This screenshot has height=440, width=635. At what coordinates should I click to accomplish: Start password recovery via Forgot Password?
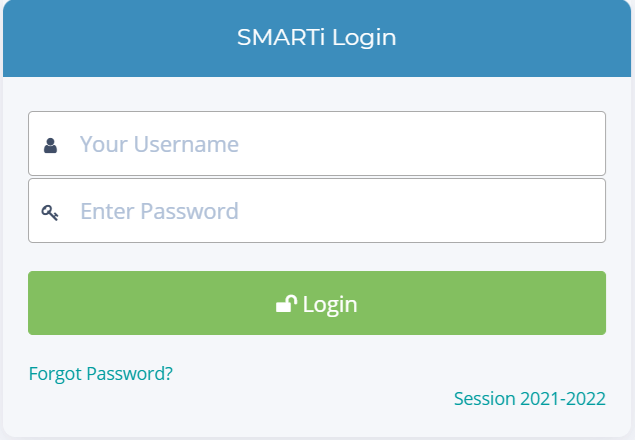pos(101,374)
